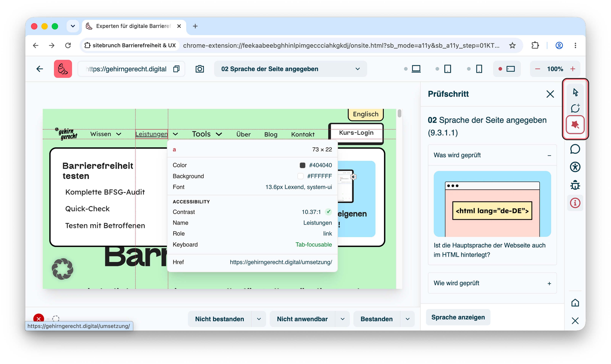This screenshot has height=364, width=611.
Task: Click the '#404040' color swatch
Action: coord(303,165)
